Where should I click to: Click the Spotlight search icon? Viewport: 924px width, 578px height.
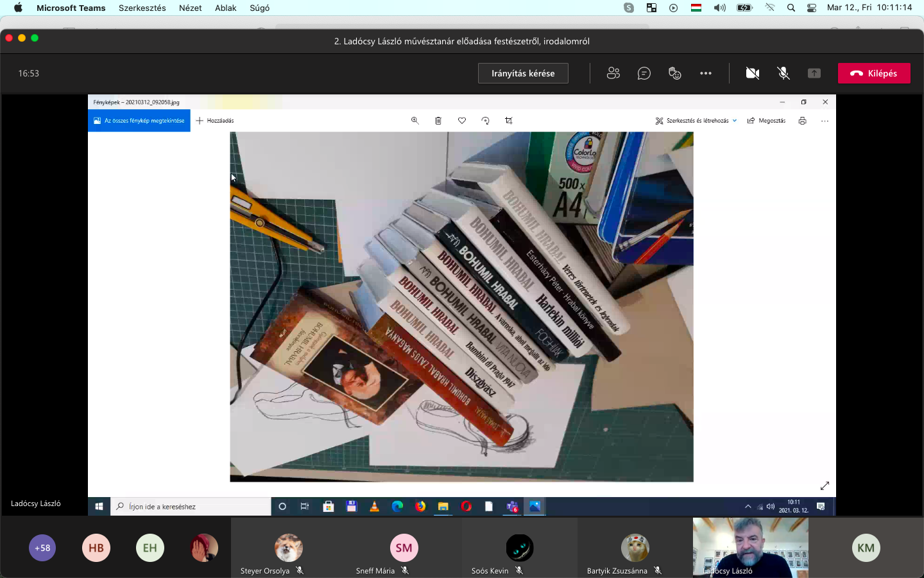pos(791,8)
